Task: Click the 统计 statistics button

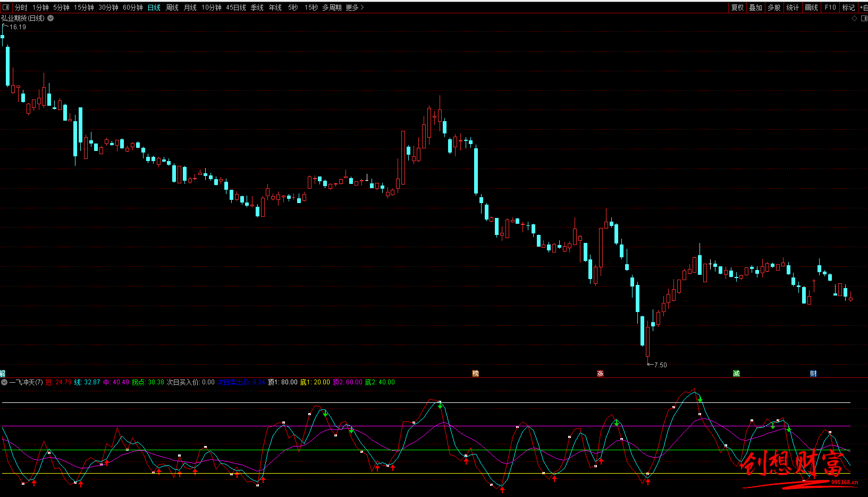Action: (793, 7)
